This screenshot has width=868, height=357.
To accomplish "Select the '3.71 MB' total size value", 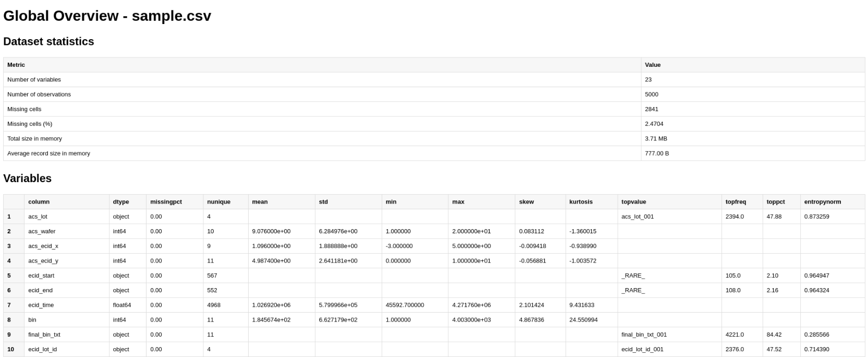I will click(656, 139).
